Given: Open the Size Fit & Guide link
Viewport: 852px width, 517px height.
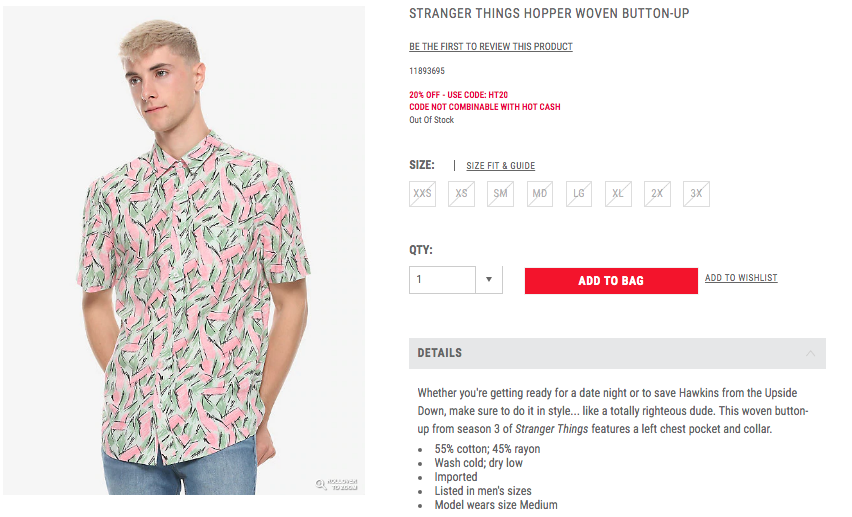Looking at the screenshot, I should coord(500,166).
